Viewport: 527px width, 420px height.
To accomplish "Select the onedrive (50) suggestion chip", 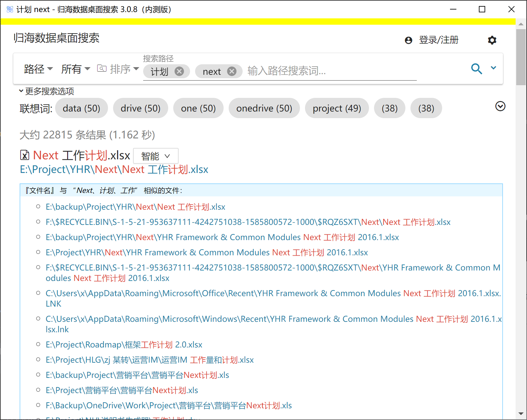I will point(264,108).
